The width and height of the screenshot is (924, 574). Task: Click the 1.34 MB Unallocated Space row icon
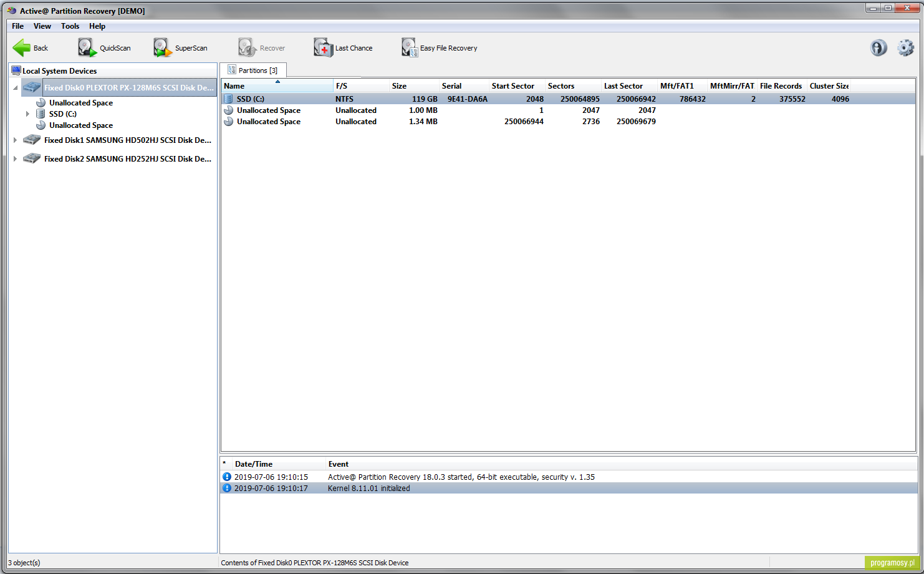(x=228, y=121)
